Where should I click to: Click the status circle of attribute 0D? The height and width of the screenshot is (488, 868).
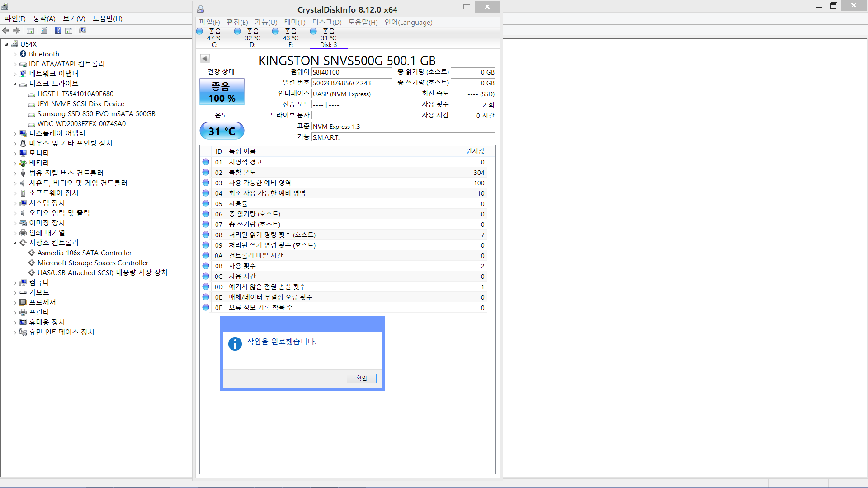pyautogui.click(x=206, y=286)
